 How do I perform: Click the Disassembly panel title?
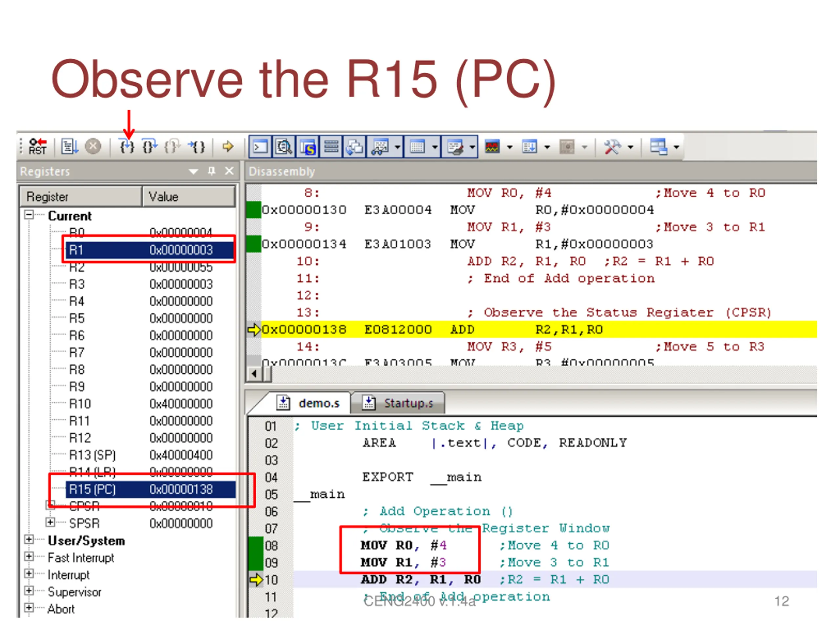click(x=282, y=172)
